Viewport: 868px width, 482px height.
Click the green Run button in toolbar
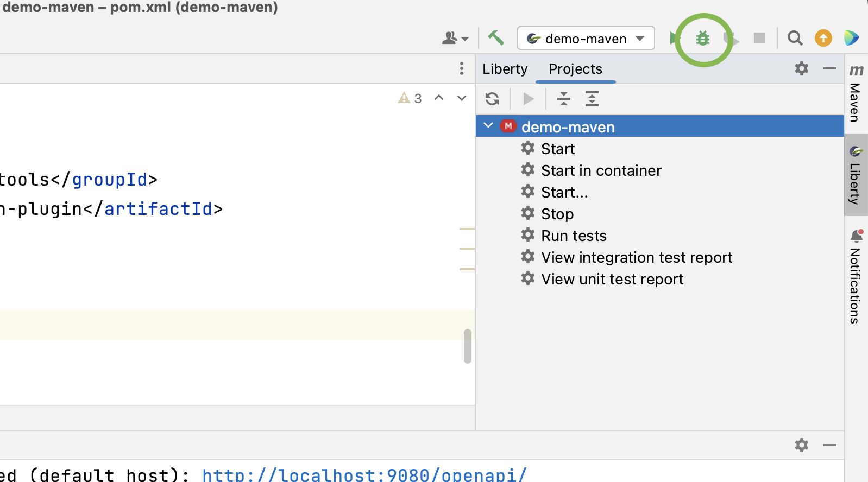click(x=674, y=39)
